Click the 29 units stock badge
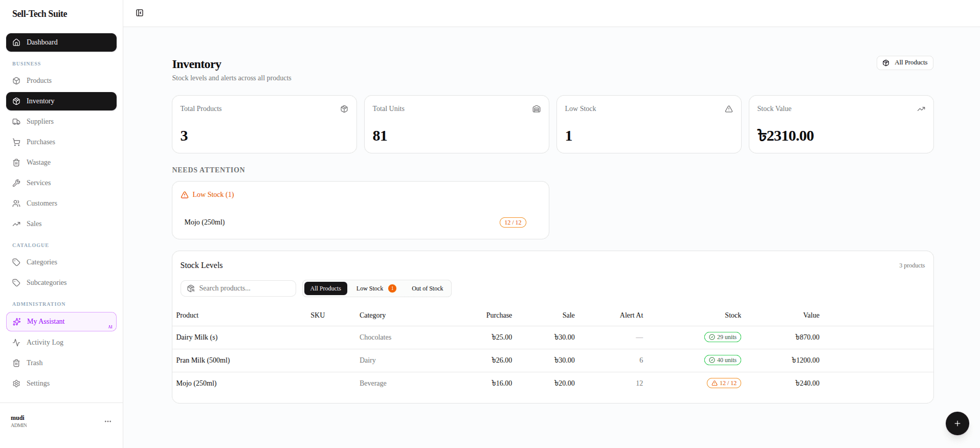This screenshot has height=448, width=980. (723, 338)
